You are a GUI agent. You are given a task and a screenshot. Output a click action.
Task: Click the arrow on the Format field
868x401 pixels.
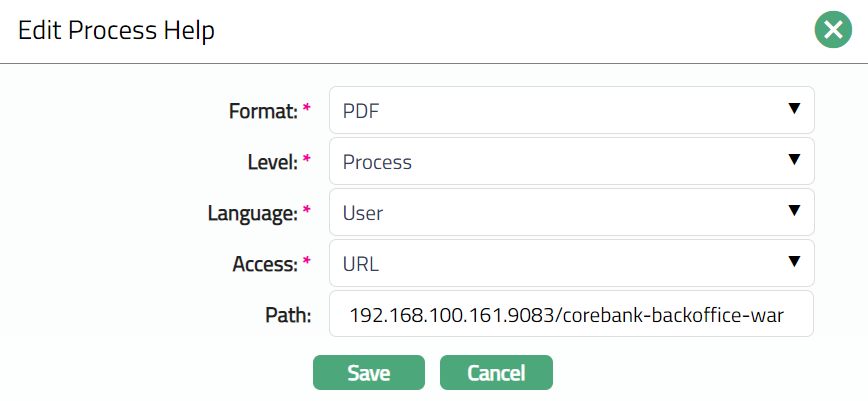[794, 109]
